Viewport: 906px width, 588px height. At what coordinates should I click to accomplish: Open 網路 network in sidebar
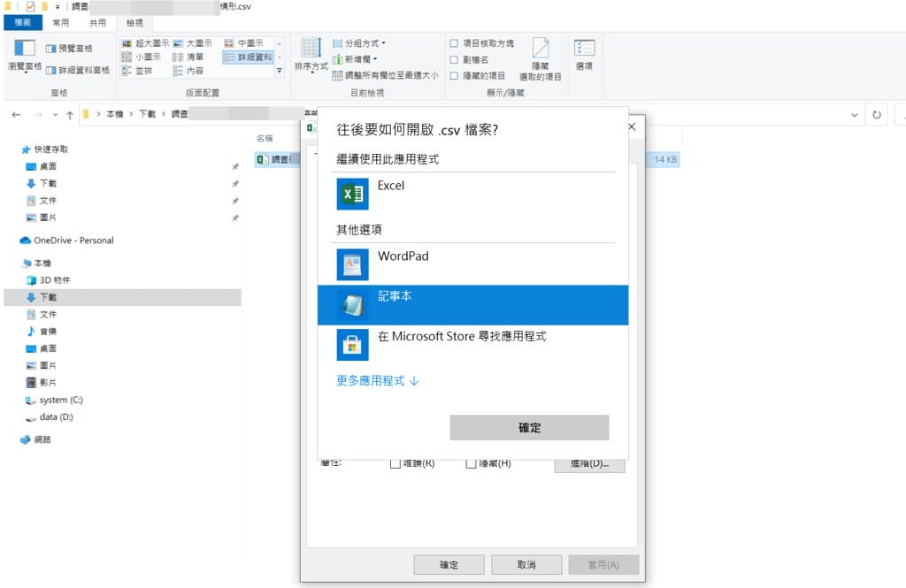pyautogui.click(x=35, y=439)
